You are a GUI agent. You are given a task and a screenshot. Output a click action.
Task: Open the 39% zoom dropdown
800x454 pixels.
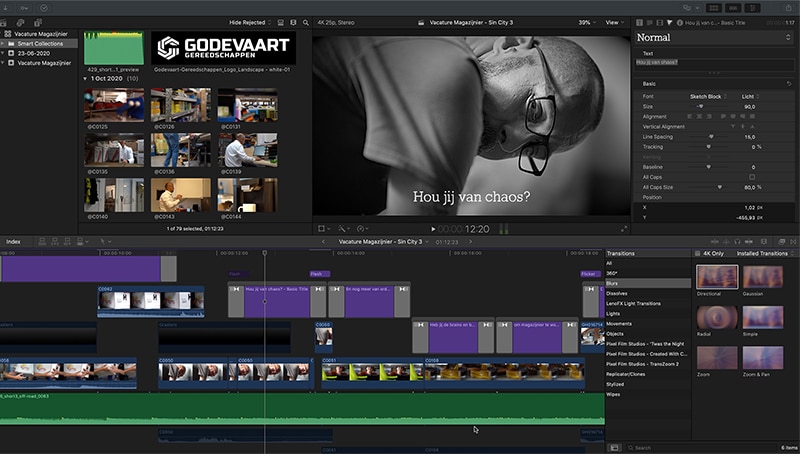pyautogui.click(x=587, y=22)
